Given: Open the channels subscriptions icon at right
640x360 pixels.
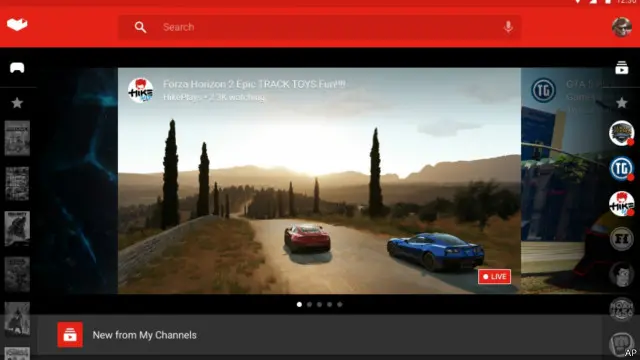Looking at the screenshot, I should [622, 68].
